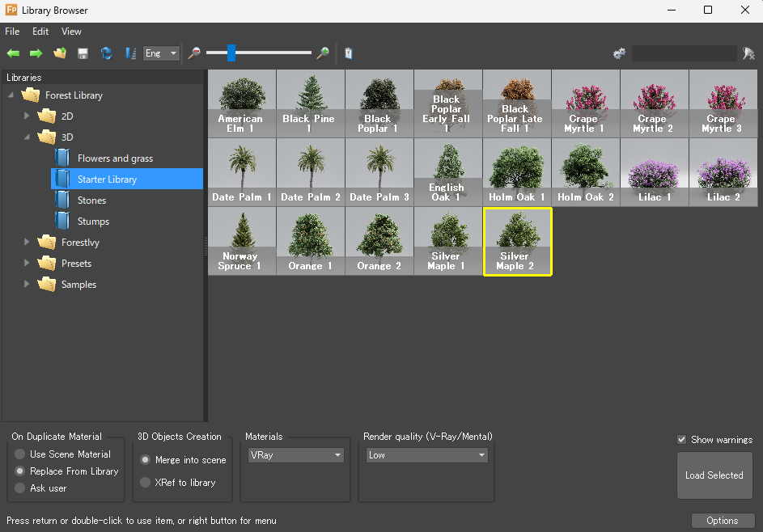Click the search settings gears icon
Image resolution: width=763 pixels, height=532 pixels.
tap(620, 53)
